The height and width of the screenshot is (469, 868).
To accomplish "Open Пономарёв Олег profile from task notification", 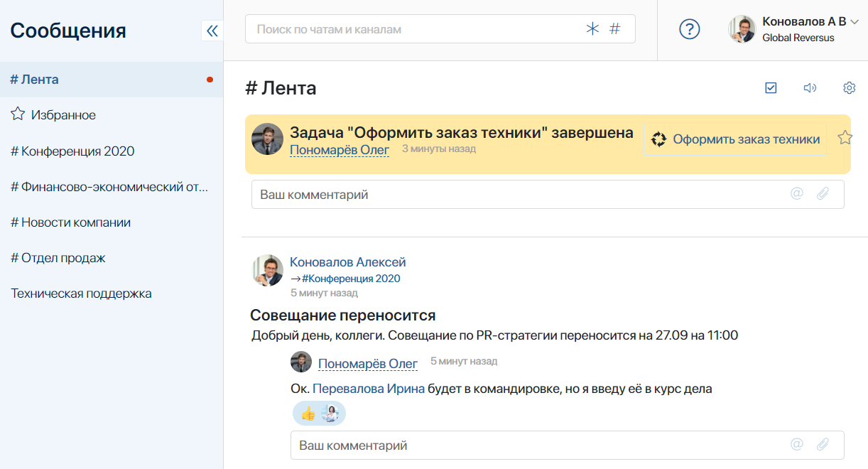I will (x=340, y=150).
